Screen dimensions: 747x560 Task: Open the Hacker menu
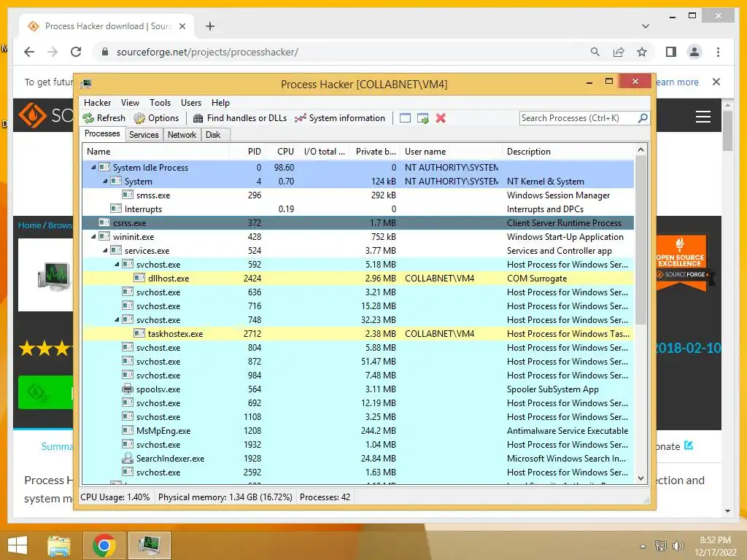tap(97, 103)
